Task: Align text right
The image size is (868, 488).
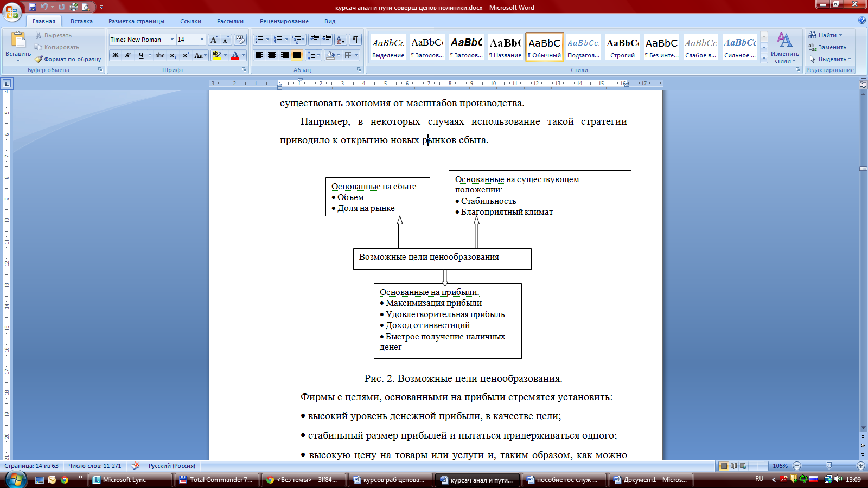Action: tap(284, 55)
